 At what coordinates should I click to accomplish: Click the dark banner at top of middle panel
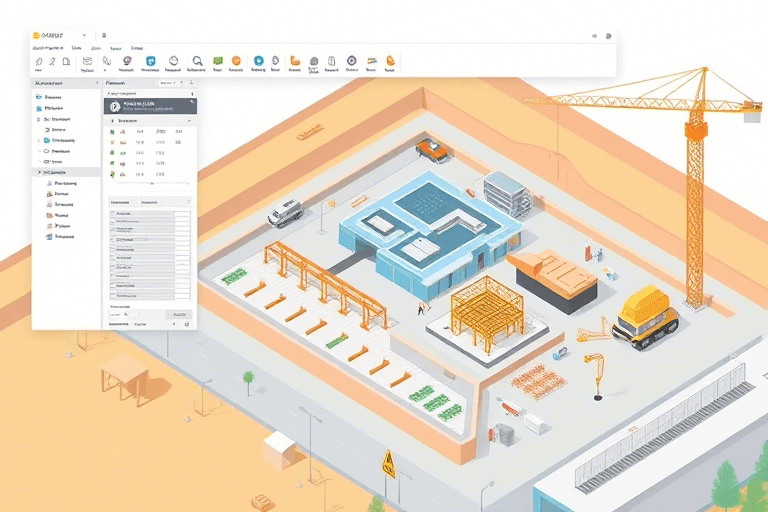(149, 104)
